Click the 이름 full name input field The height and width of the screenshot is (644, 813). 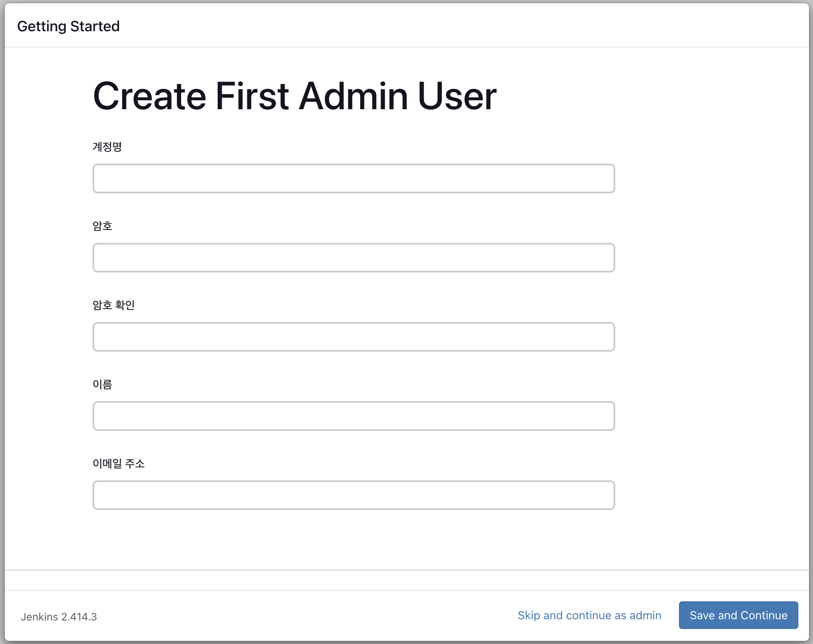[353, 416]
